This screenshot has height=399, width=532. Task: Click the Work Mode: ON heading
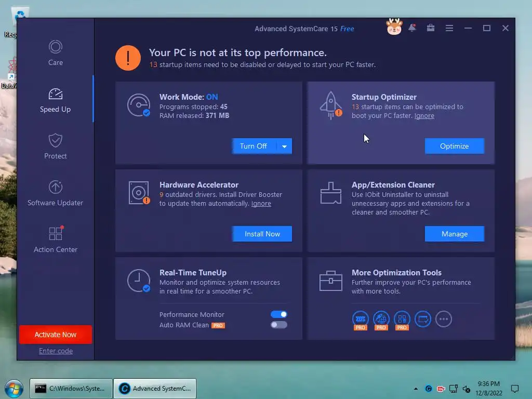coord(189,97)
